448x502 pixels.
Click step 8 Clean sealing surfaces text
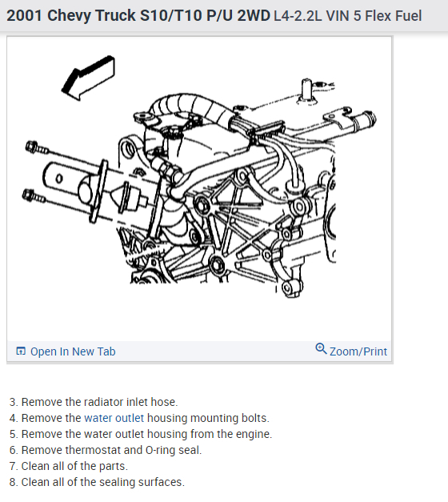tap(97, 482)
